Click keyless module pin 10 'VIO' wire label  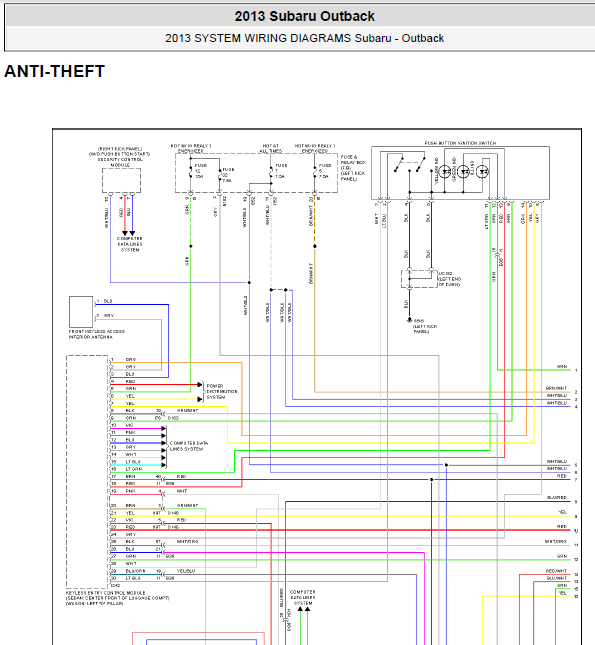coord(130,425)
